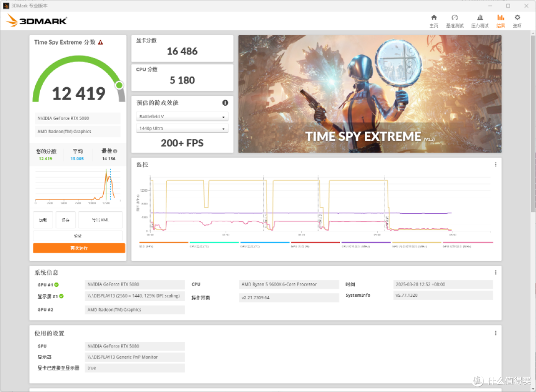
Task: Click the 200+ FPS estimate
Action: pyautogui.click(x=182, y=143)
